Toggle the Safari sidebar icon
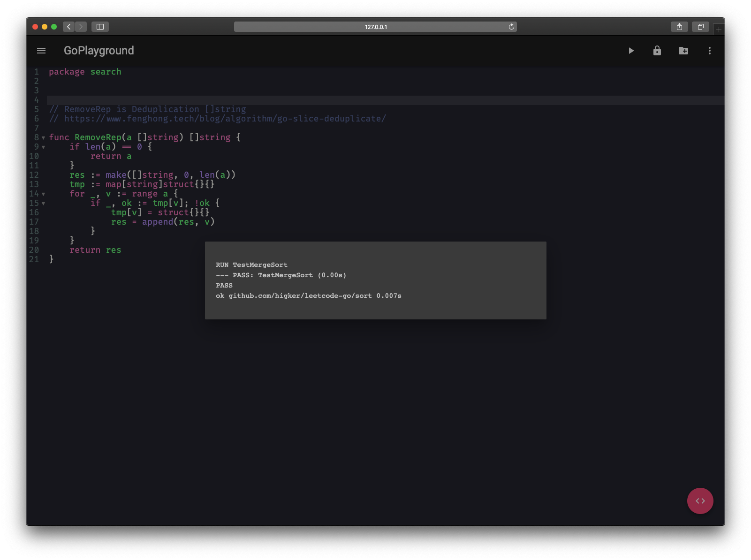The image size is (751, 560). [x=100, y=27]
